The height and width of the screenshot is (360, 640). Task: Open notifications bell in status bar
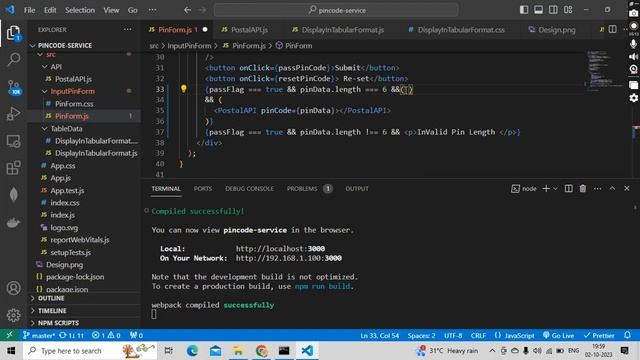627,335
